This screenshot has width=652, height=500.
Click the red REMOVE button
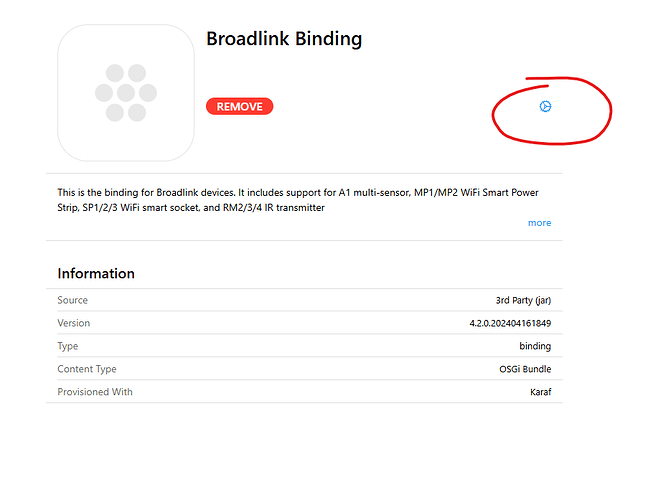[x=239, y=107]
